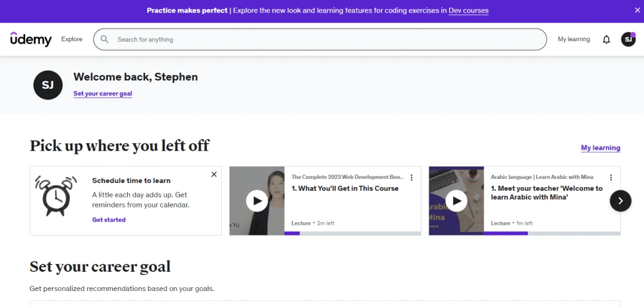
Task: Close the Schedule time to learn card
Action: [214, 175]
